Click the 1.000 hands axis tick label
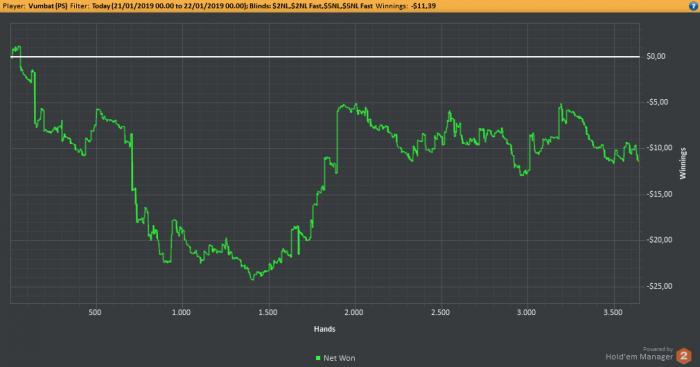Viewport: 700px width, 367px height. point(181,312)
